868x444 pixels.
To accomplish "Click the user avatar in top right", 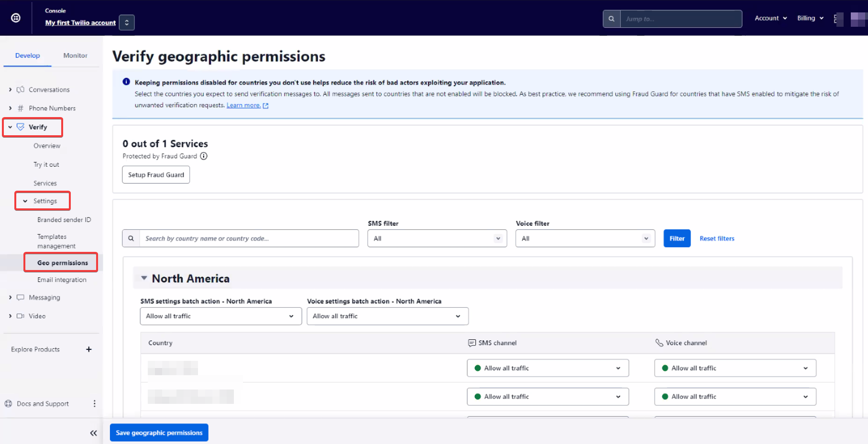I will (x=858, y=19).
